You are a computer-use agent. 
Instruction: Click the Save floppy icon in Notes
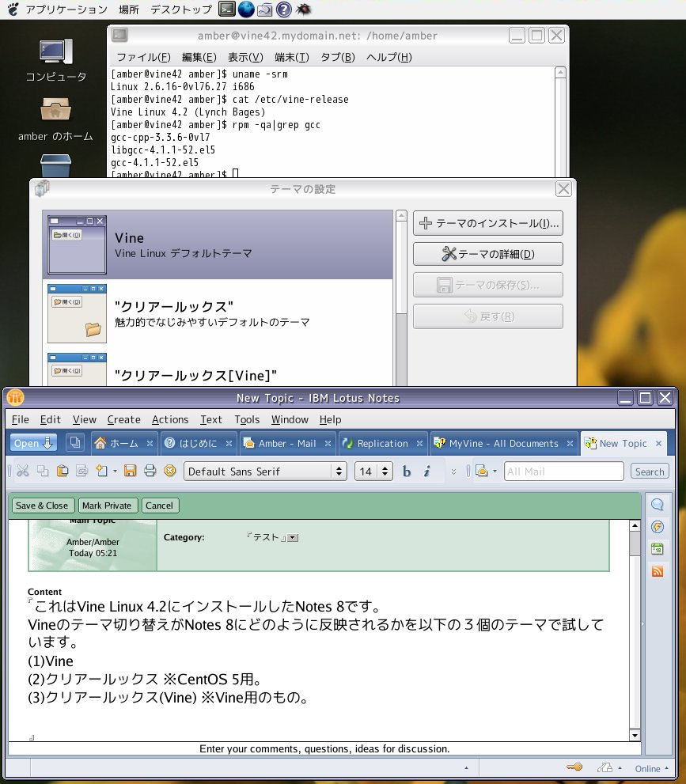coord(130,471)
